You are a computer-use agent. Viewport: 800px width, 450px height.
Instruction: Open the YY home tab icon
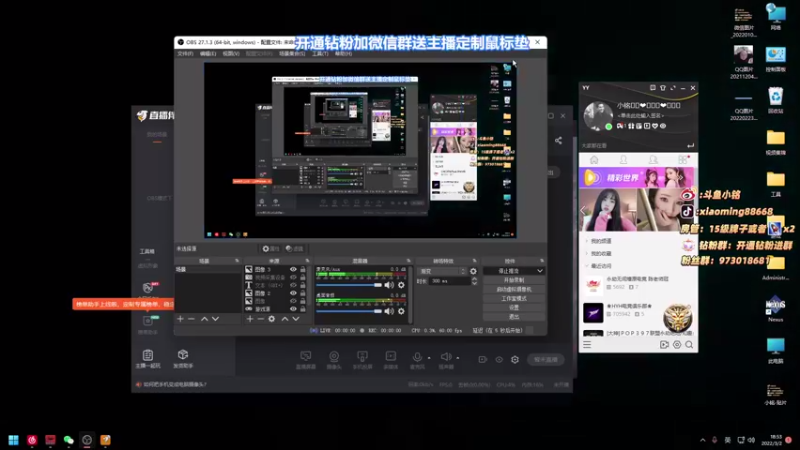(594, 160)
